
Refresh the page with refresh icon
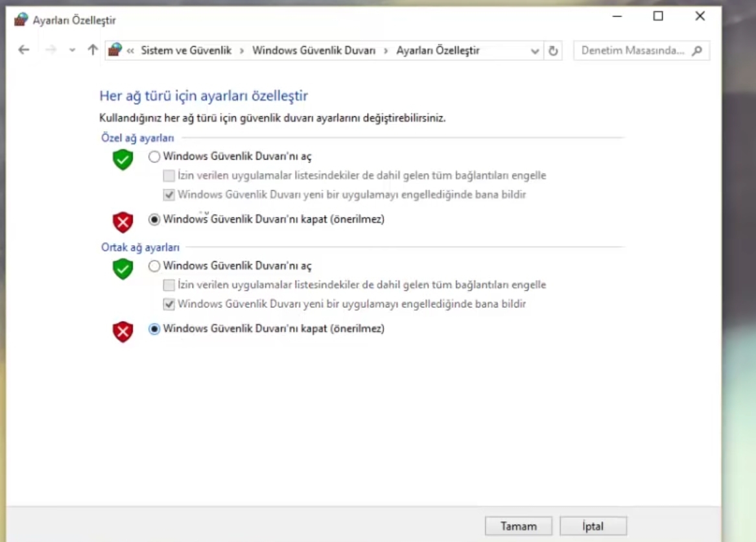pyautogui.click(x=553, y=51)
